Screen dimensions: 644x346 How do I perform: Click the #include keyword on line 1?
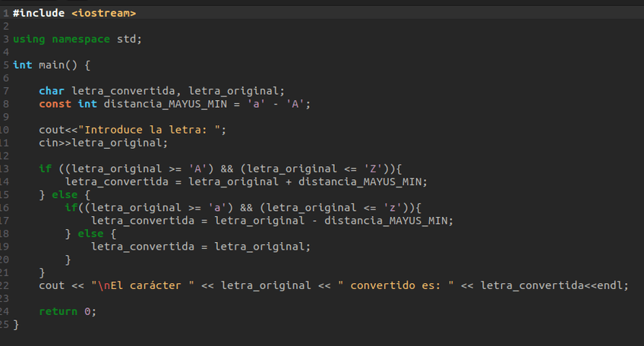tap(39, 13)
